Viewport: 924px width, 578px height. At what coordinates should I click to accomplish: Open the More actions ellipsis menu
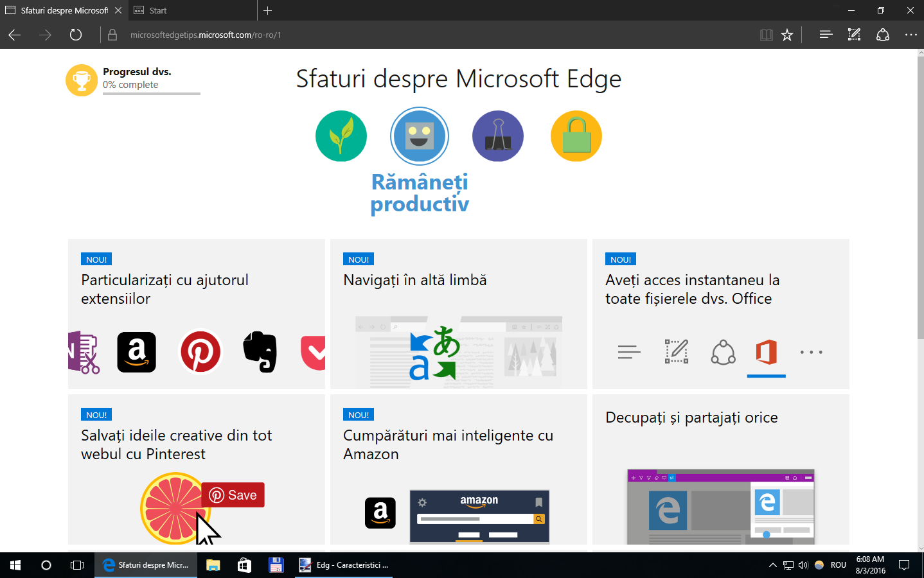point(911,35)
